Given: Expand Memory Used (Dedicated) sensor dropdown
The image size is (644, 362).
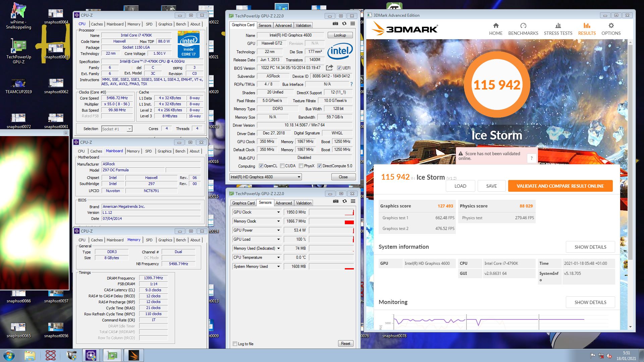Looking at the screenshot, I should (x=278, y=248).
